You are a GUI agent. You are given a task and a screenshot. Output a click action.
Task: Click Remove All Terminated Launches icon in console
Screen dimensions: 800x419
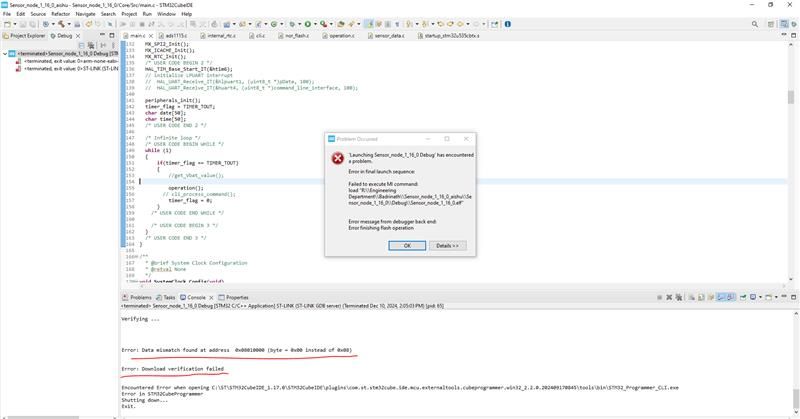click(x=679, y=297)
